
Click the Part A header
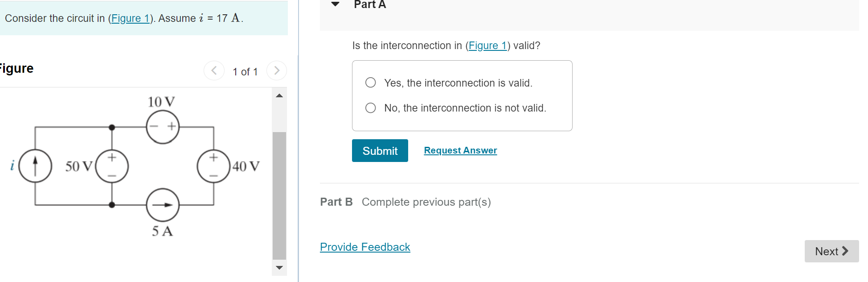click(370, 5)
